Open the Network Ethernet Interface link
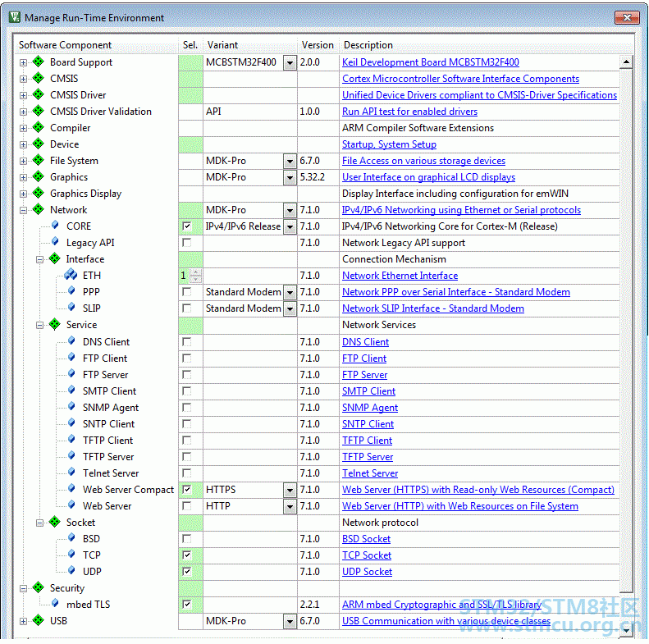The height and width of the screenshot is (644, 649). pos(400,275)
